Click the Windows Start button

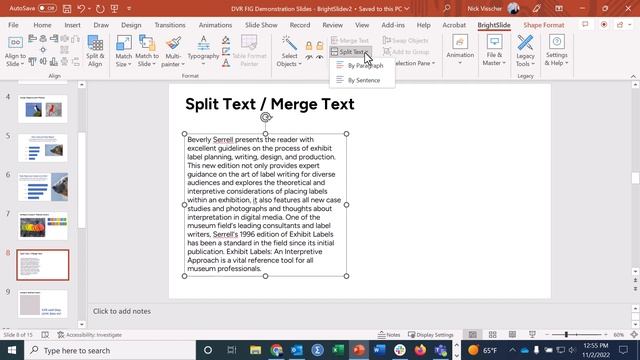click(x=12, y=350)
